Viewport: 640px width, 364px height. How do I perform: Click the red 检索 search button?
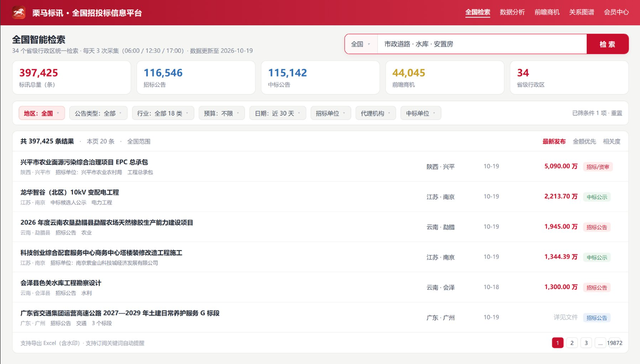point(607,44)
